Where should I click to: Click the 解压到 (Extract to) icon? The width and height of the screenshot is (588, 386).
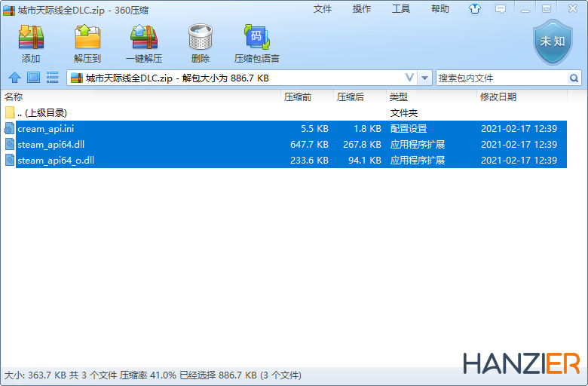pyautogui.click(x=87, y=37)
